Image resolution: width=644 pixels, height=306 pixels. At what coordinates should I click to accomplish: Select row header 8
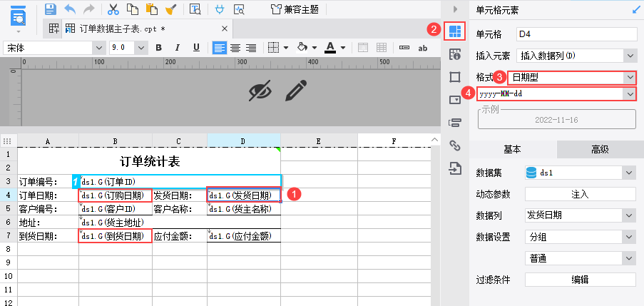coord(9,250)
